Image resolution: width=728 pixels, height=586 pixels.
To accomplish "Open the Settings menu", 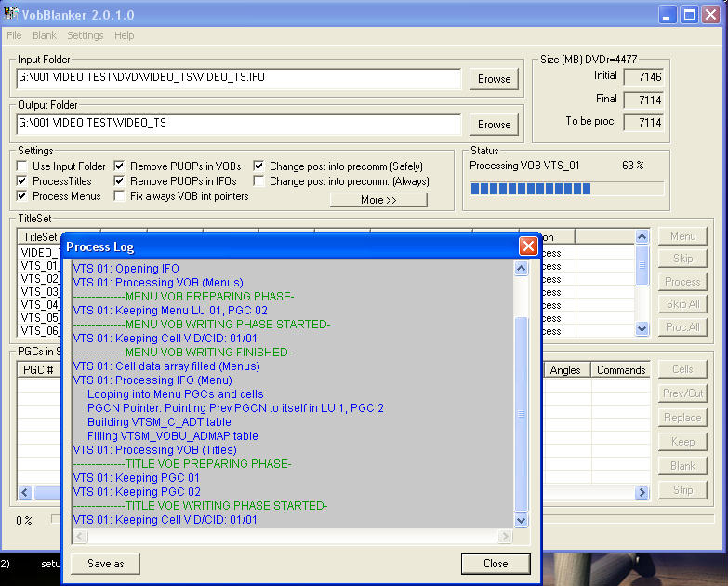I will 85,35.
